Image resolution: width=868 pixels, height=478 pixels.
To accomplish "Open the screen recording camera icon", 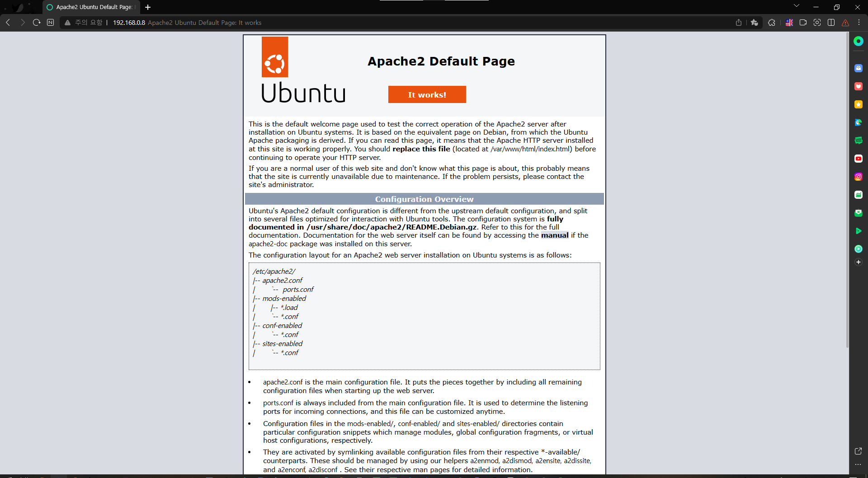I will 803,23.
